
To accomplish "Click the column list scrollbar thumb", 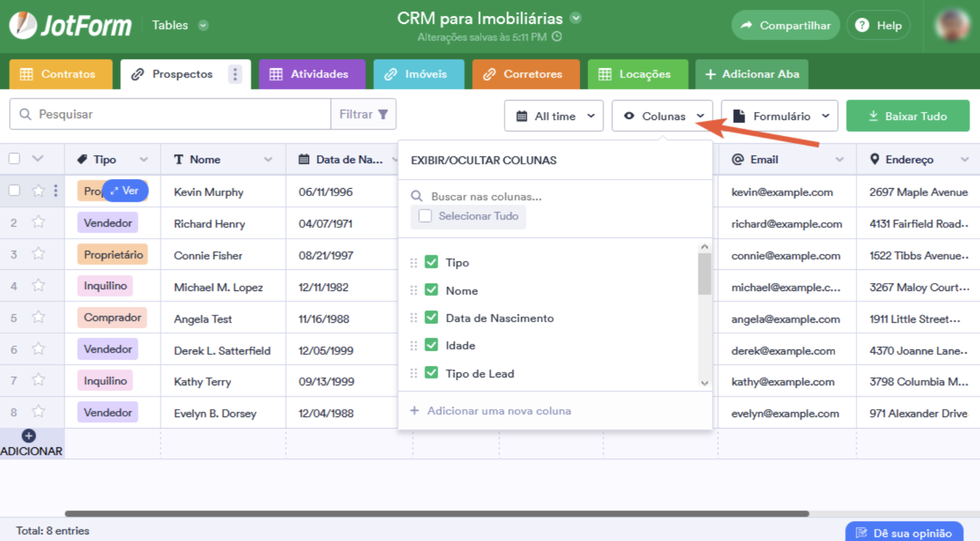I will [705, 274].
